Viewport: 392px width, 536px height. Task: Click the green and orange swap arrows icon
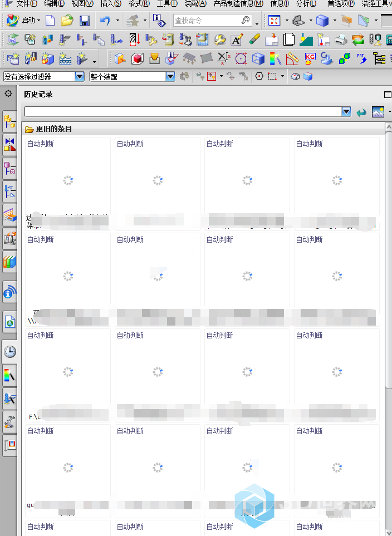point(358,40)
